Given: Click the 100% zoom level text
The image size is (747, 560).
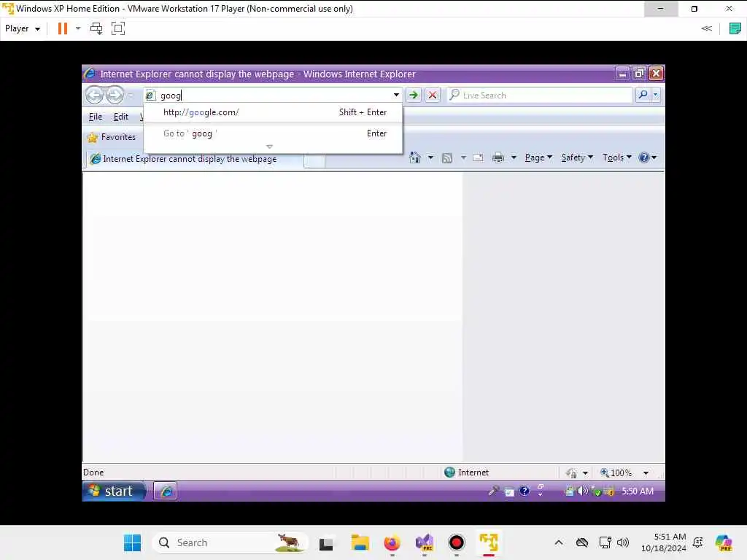Looking at the screenshot, I should pos(622,472).
